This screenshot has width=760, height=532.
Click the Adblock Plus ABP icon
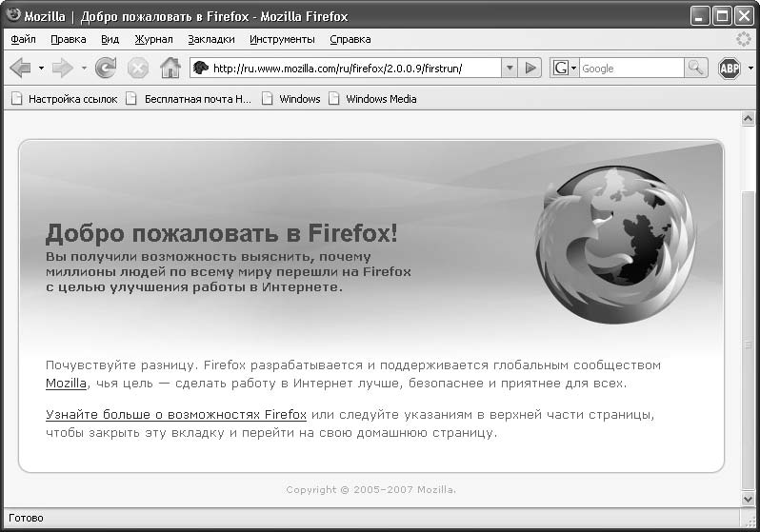click(x=729, y=69)
